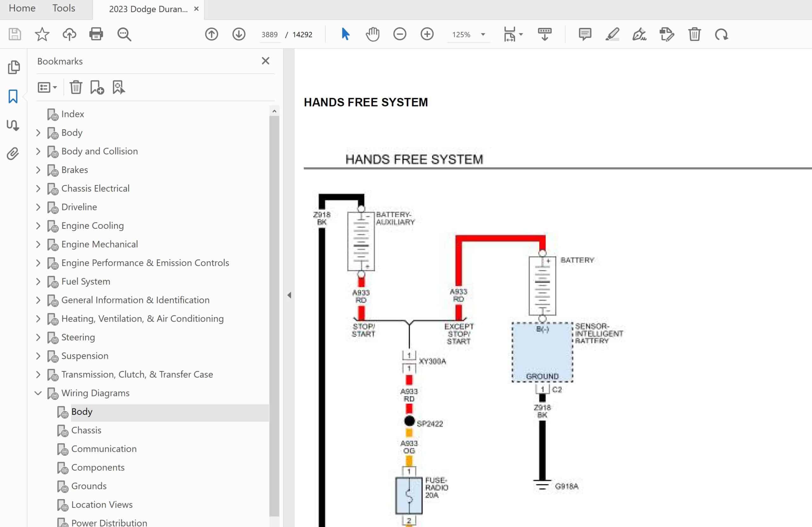Image resolution: width=812 pixels, height=527 pixels.
Task: Go to previous page arrow
Action: pyautogui.click(x=212, y=35)
